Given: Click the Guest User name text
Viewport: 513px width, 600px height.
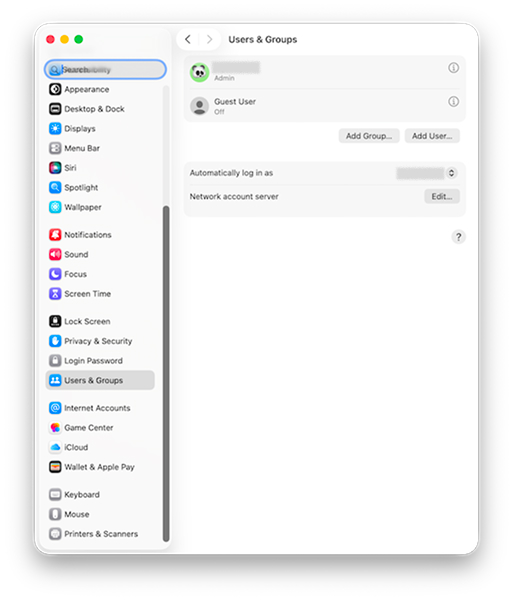Looking at the screenshot, I should [x=235, y=101].
